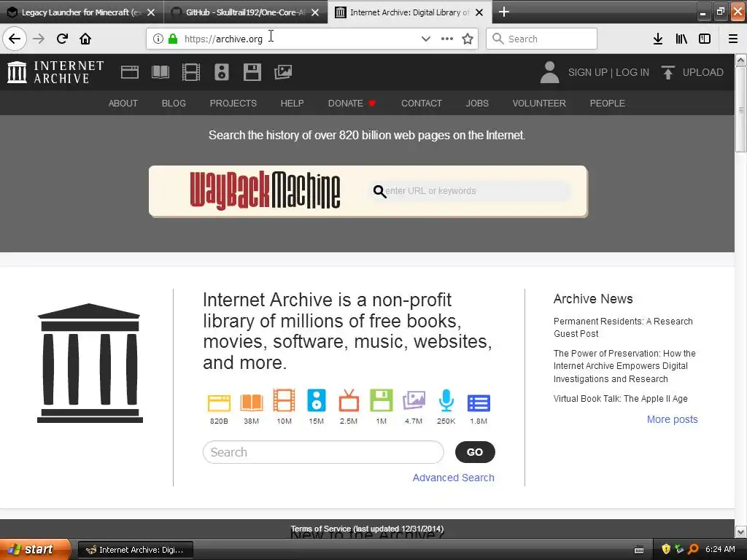The image size is (747, 560).
Task: Open the DONATE menu item
Action: click(x=352, y=104)
